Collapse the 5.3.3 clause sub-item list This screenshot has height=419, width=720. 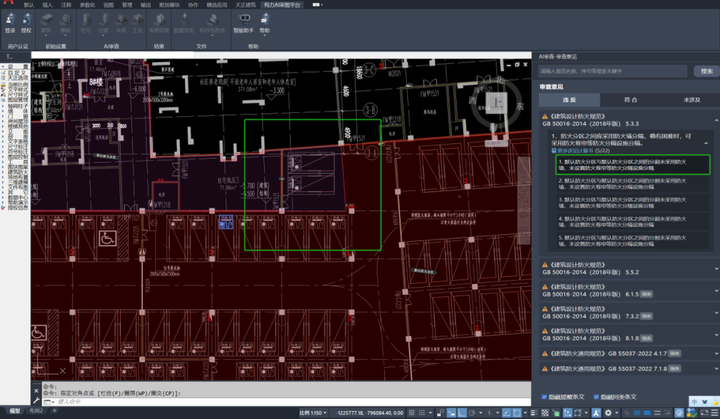pyautogui.click(x=706, y=143)
